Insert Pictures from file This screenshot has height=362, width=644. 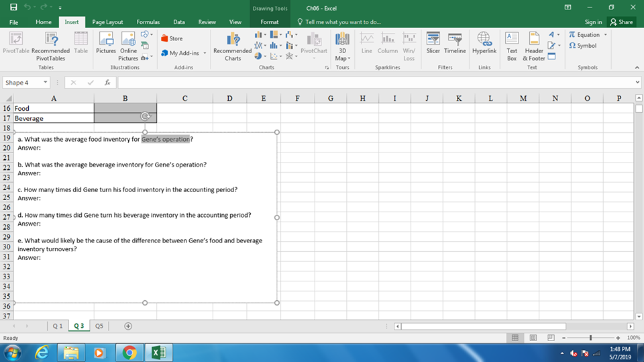[106, 43]
